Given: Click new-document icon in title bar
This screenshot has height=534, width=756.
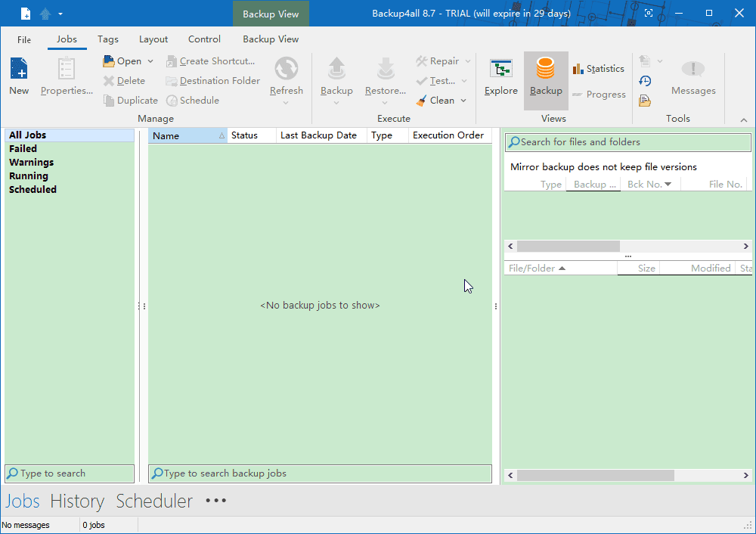Looking at the screenshot, I should (x=26, y=14).
